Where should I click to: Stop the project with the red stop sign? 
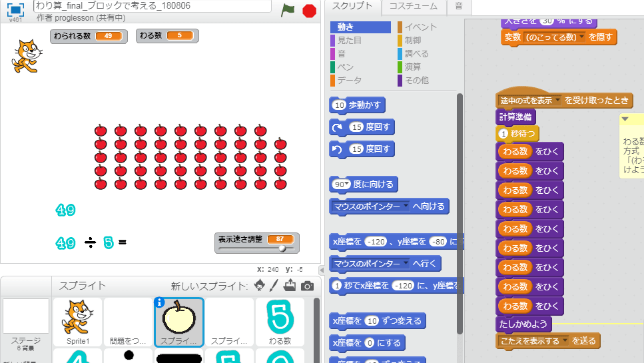[x=309, y=11]
